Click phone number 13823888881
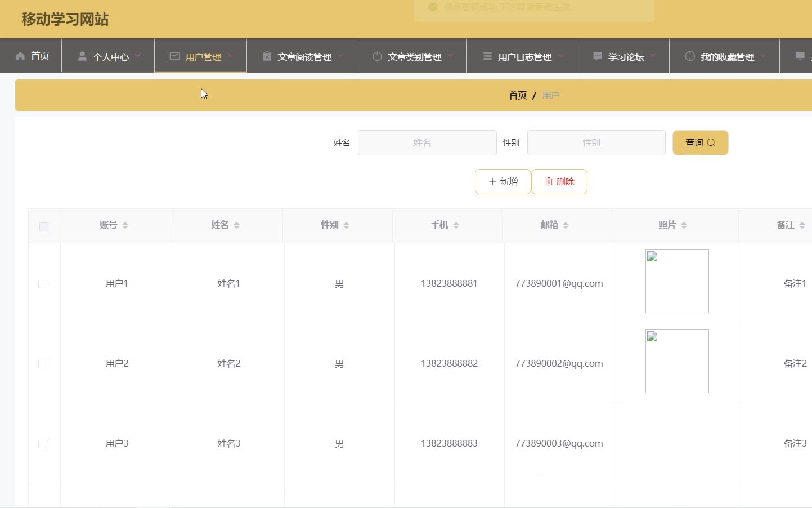The width and height of the screenshot is (812, 508). pos(449,284)
